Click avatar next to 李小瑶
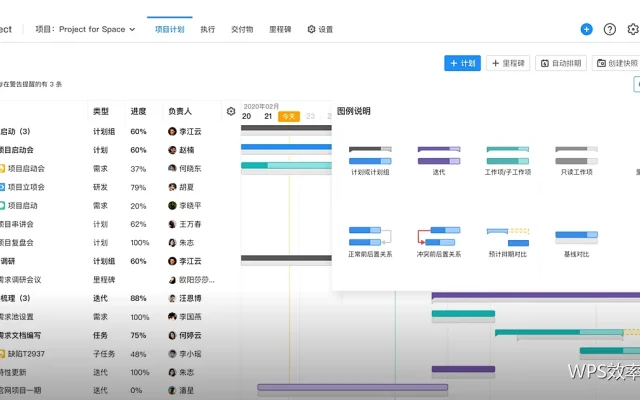The image size is (640, 400). (x=172, y=354)
